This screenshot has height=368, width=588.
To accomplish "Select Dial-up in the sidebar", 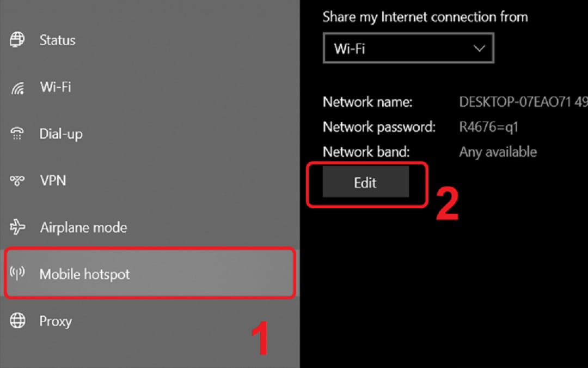I will [150, 134].
